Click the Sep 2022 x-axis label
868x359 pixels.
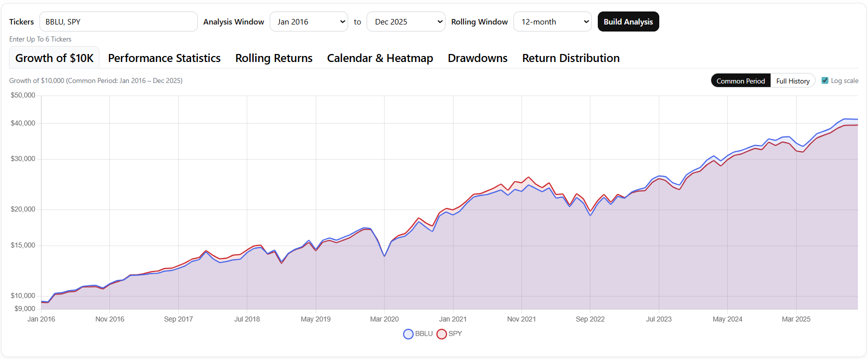590,319
